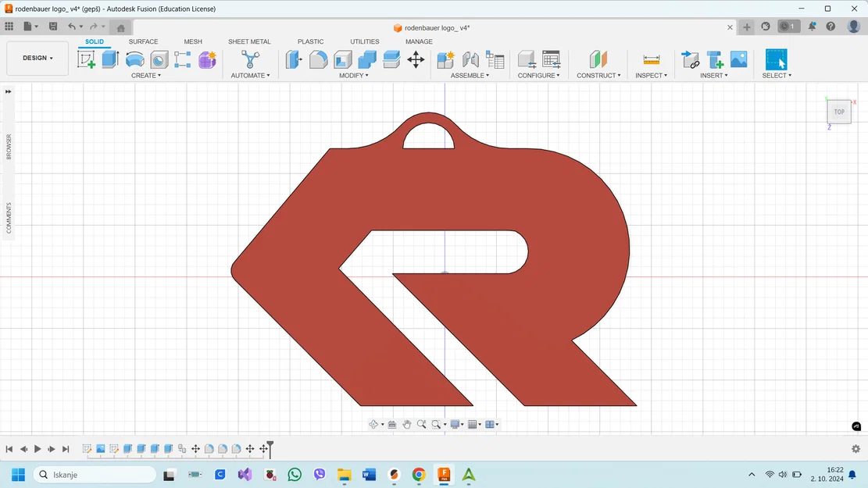
Task: Expand the SELECT dropdown
Action: 777,75
